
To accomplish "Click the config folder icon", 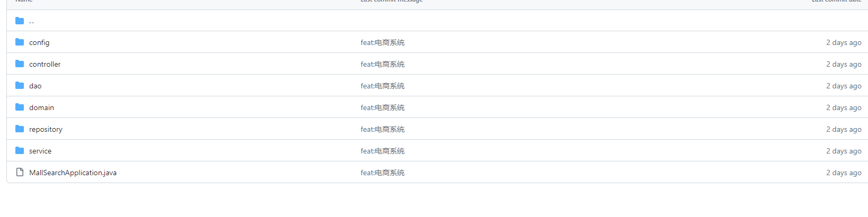I will coord(20,42).
